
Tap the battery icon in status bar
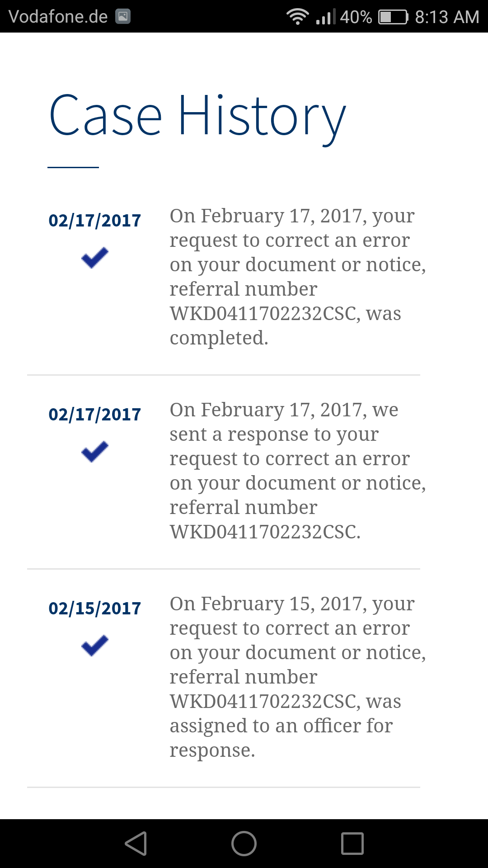coord(393,17)
